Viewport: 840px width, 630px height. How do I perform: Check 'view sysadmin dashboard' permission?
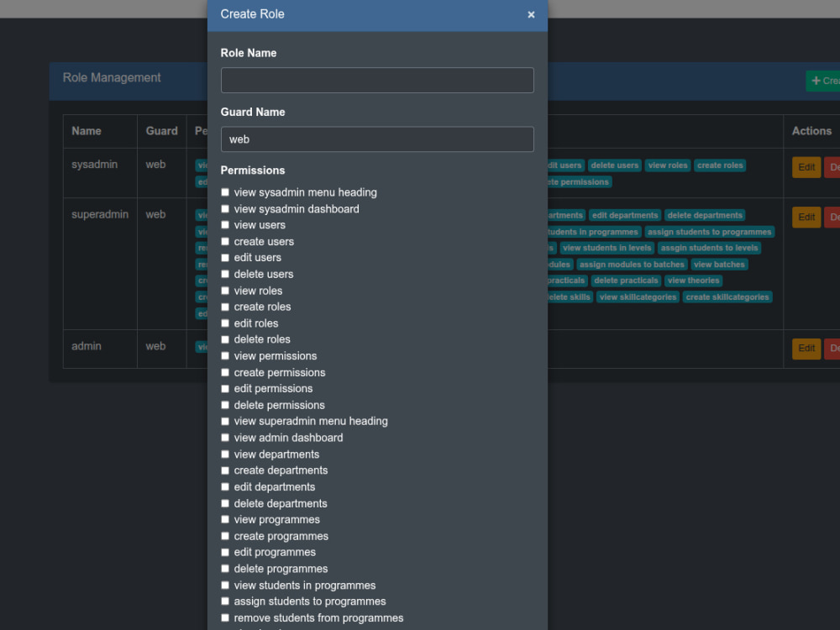[x=225, y=209]
